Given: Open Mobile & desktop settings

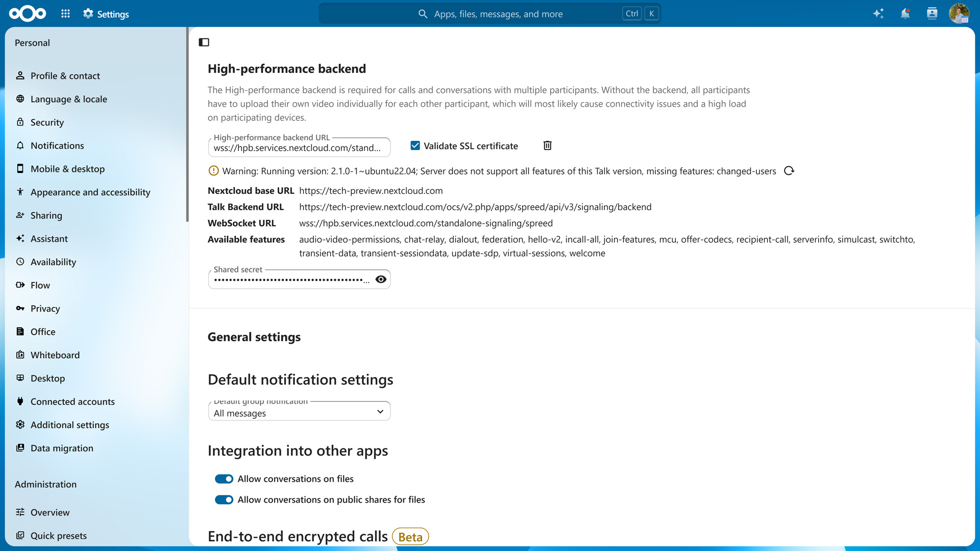Looking at the screenshot, I should pyautogui.click(x=96, y=169).
